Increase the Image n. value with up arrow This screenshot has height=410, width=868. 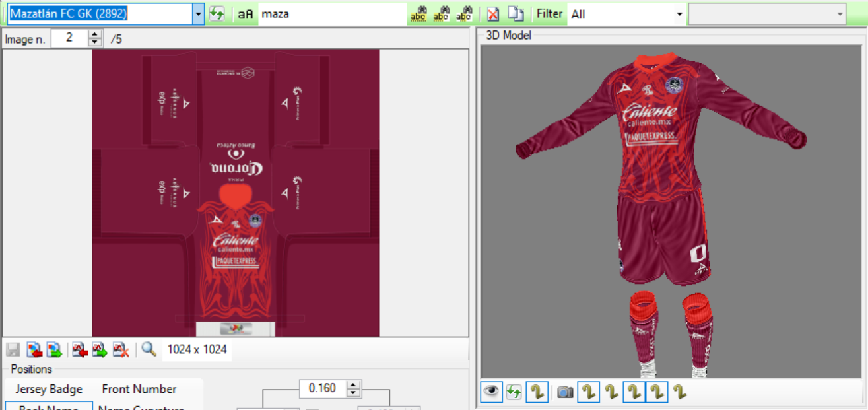coord(96,35)
